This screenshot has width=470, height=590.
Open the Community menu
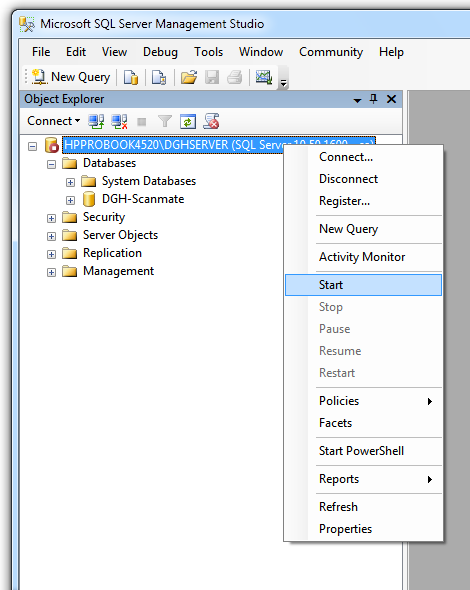[331, 52]
